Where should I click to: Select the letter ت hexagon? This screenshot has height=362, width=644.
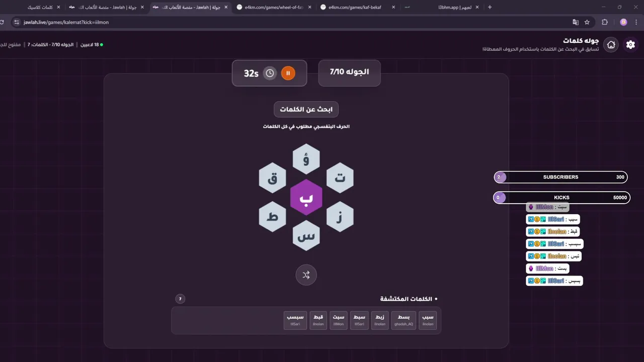340,178
